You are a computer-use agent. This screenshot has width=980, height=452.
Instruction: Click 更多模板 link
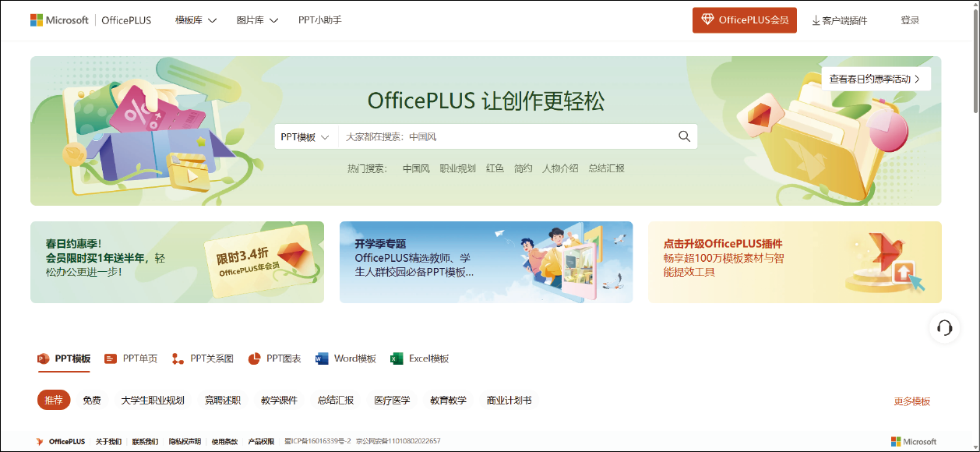[911, 401]
